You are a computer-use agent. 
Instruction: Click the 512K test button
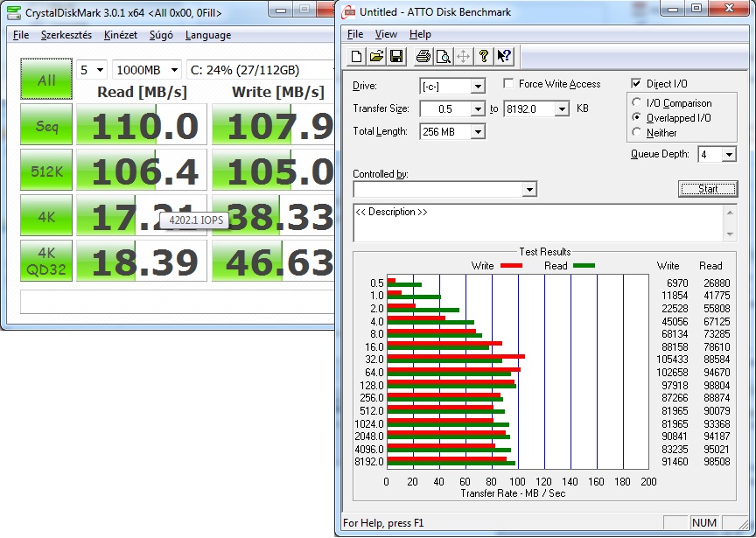click(x=46, y=171)
